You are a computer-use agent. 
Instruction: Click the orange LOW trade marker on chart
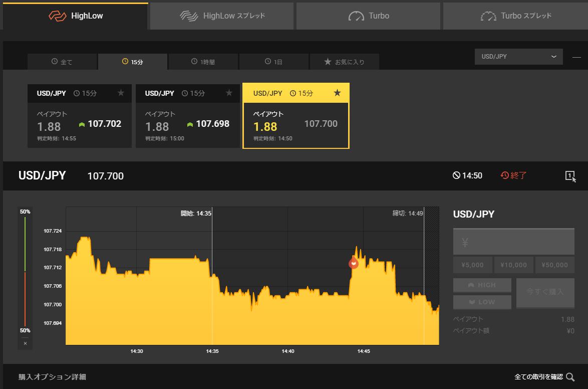coord(353,263)
